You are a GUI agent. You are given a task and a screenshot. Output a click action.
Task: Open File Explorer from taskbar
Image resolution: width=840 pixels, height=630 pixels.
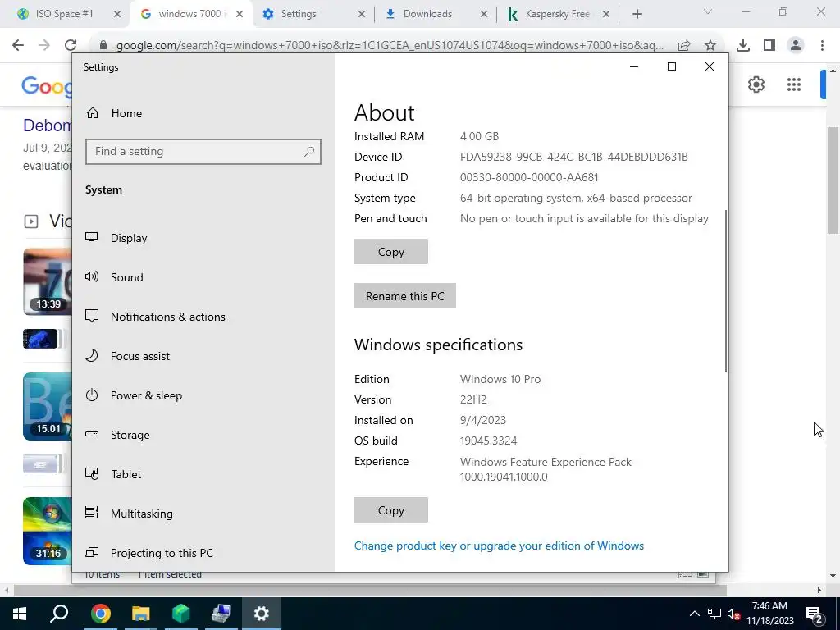[140, 614]
